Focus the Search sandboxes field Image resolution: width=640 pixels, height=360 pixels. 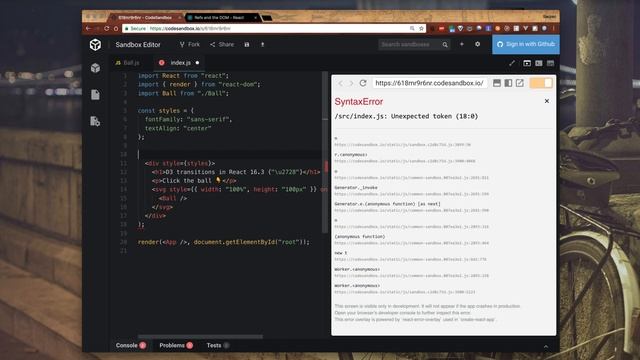pyautogui.click(x=409, y=44)
